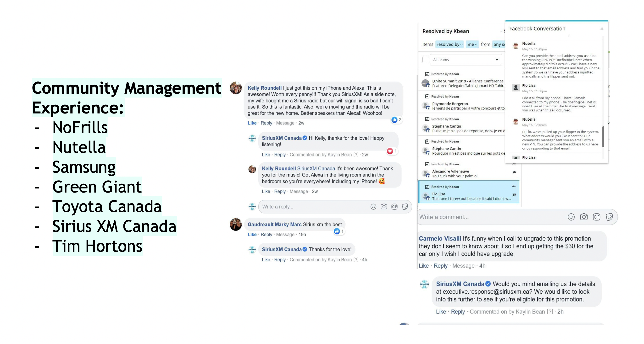Click Message under Carmelo Visalli's comment
644x344 pixels.
(463, 266)
